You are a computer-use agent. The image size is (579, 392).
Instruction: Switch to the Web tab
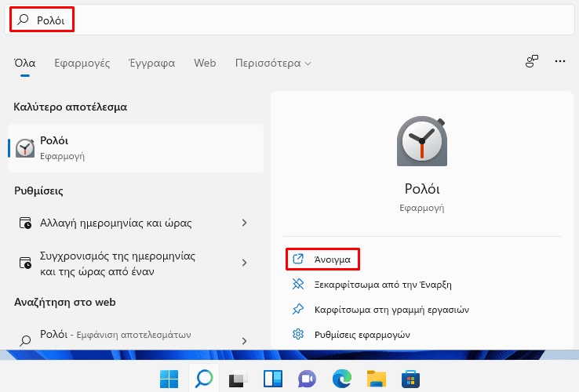click(205, 64)
